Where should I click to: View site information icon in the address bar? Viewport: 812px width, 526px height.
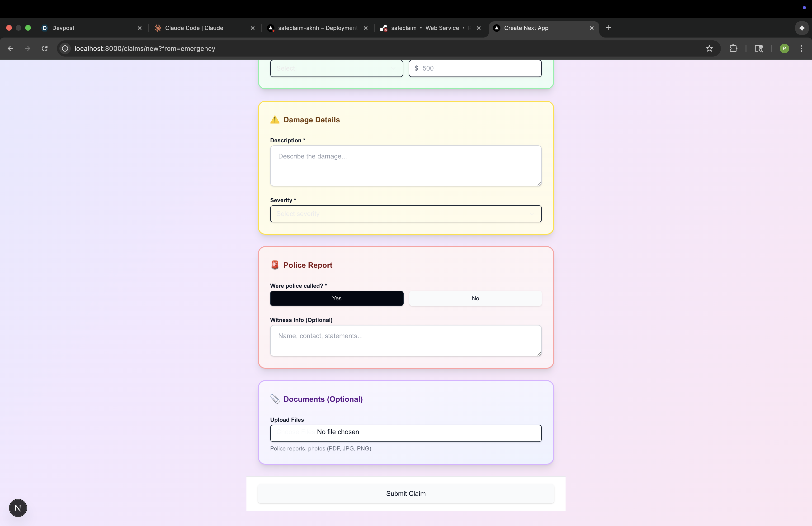(65, 48)
